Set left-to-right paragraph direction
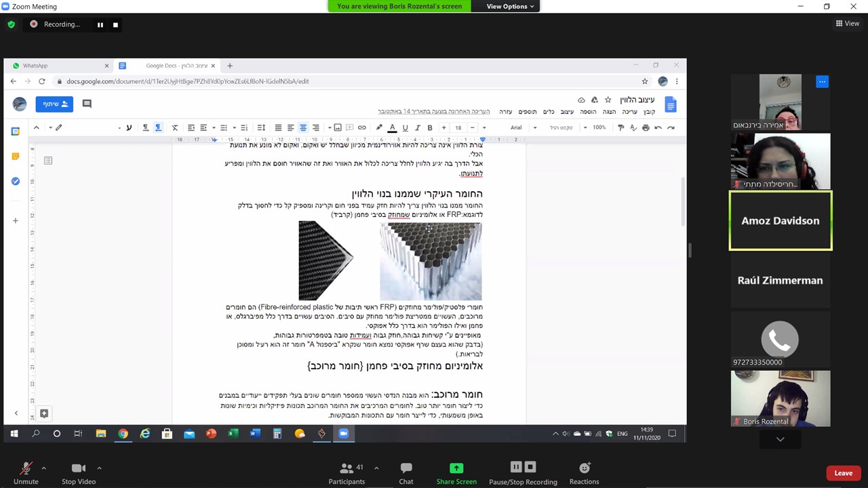Screen dimensions: 868x488 click(145, 127)
